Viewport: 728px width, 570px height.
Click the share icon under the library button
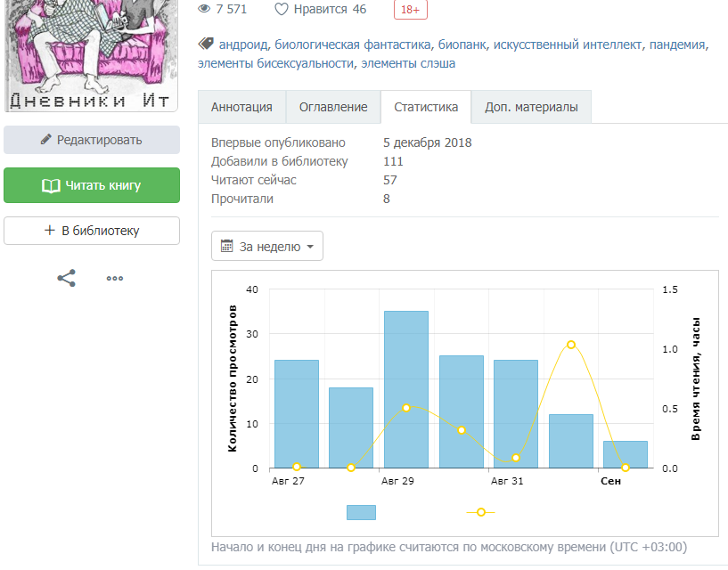[67, 278]
